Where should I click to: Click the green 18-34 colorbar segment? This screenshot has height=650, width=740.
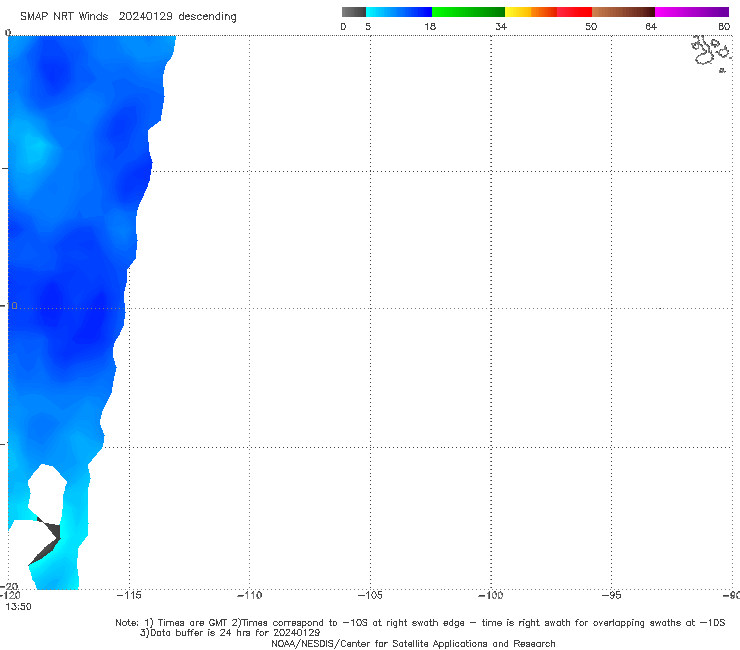pos(468,12)
